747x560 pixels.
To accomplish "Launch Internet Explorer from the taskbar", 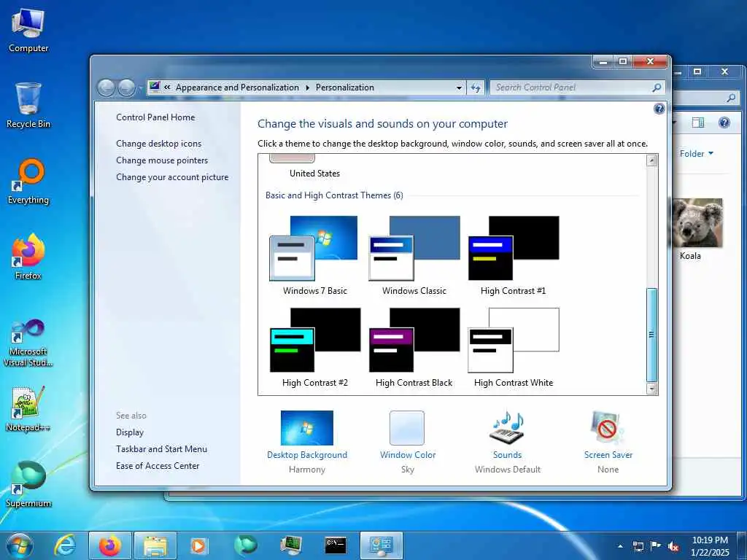I will point(65,545).
